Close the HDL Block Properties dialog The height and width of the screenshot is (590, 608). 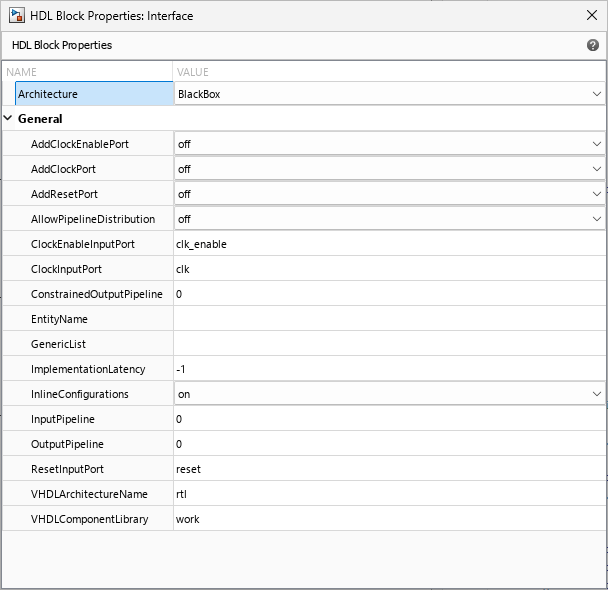pyautogui.click(x=590, y=16)
